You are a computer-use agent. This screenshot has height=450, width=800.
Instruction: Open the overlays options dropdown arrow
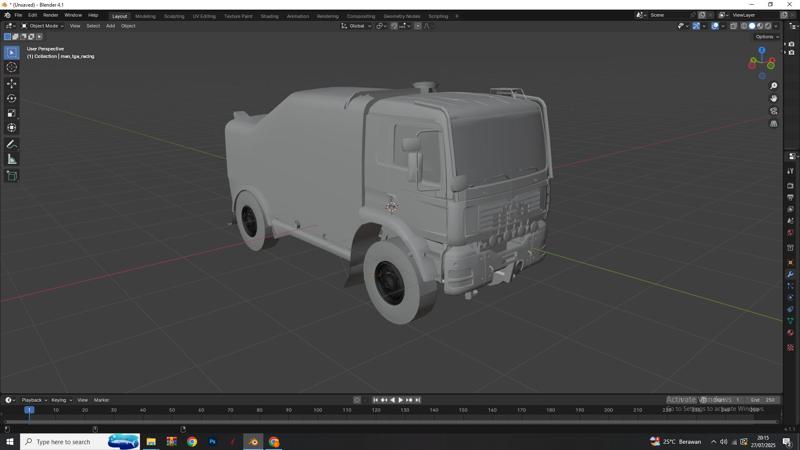tap(722, 26)
